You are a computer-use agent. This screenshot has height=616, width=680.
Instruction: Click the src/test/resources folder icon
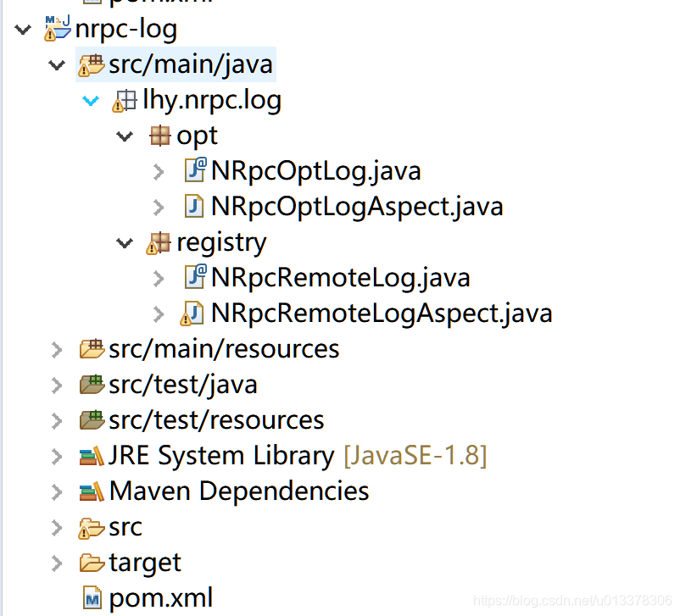(92, 420)
